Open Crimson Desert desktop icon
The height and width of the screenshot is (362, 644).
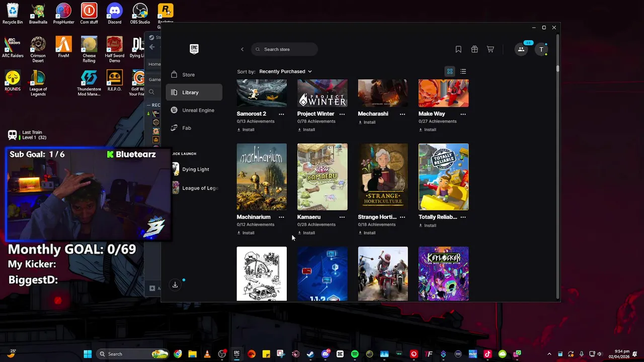(38, 49)
